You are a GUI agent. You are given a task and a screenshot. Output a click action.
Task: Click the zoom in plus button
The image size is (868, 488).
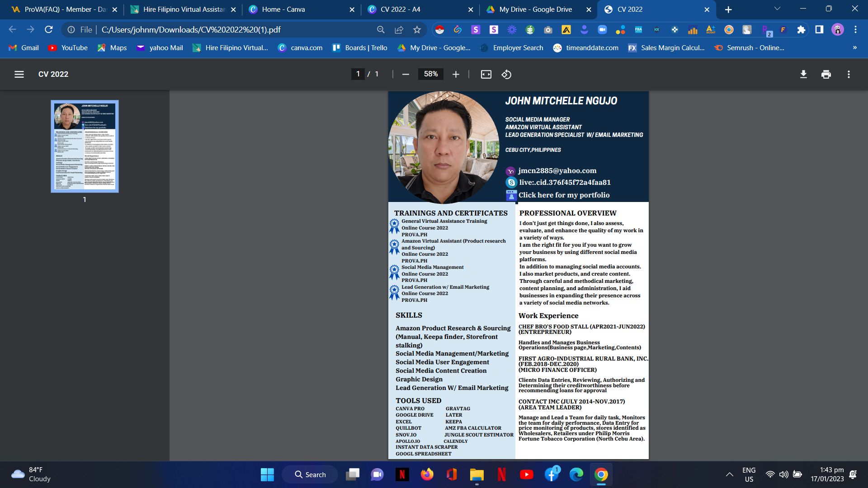coord(456,74)
